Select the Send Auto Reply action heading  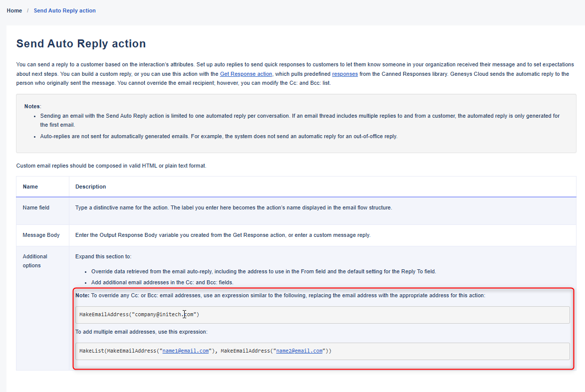point(81,43)
